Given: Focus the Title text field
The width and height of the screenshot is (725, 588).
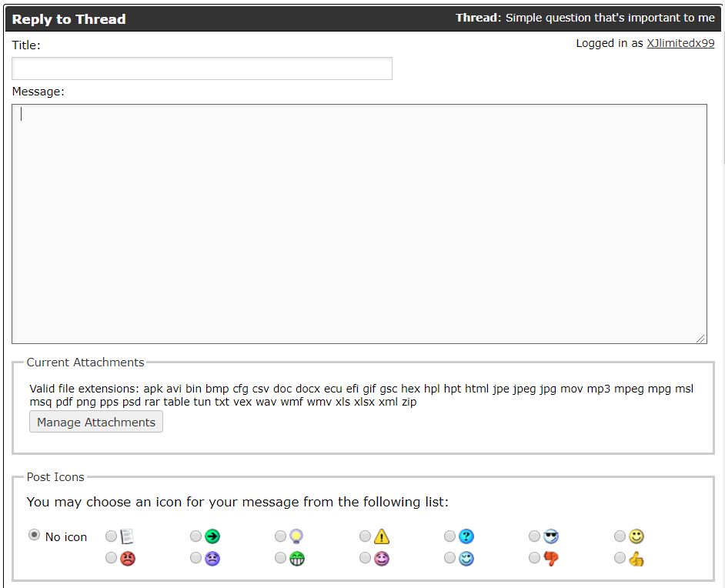Looking at the screenshot, I should 202,68.
